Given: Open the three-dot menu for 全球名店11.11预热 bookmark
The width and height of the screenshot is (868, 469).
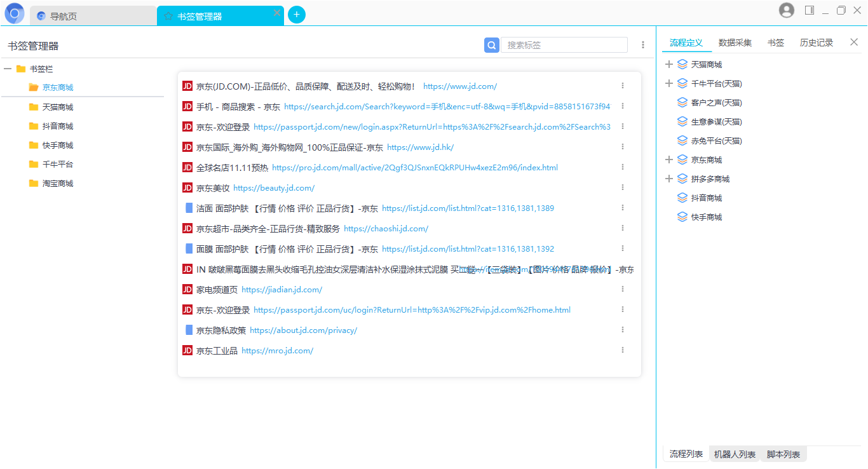Looking at the screenshot, I should (x=623, y=167).
